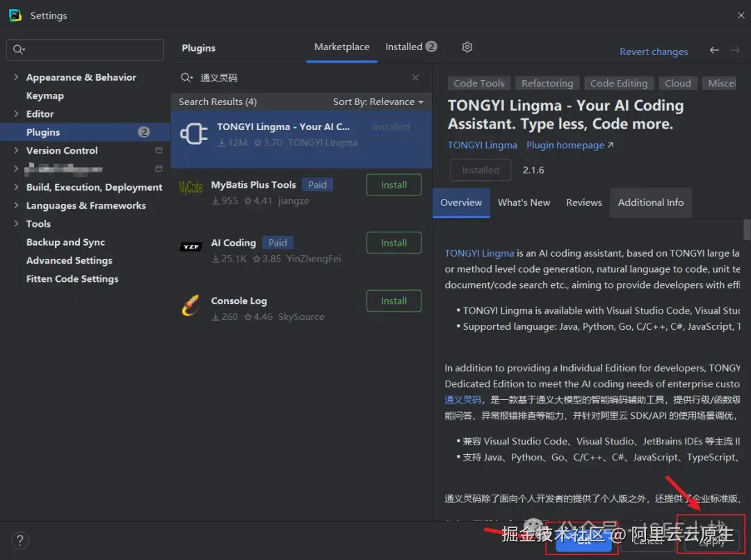Install the Console Log plugin
The width and height of the screenshot is (751, 560).
(x=394, y=301)
